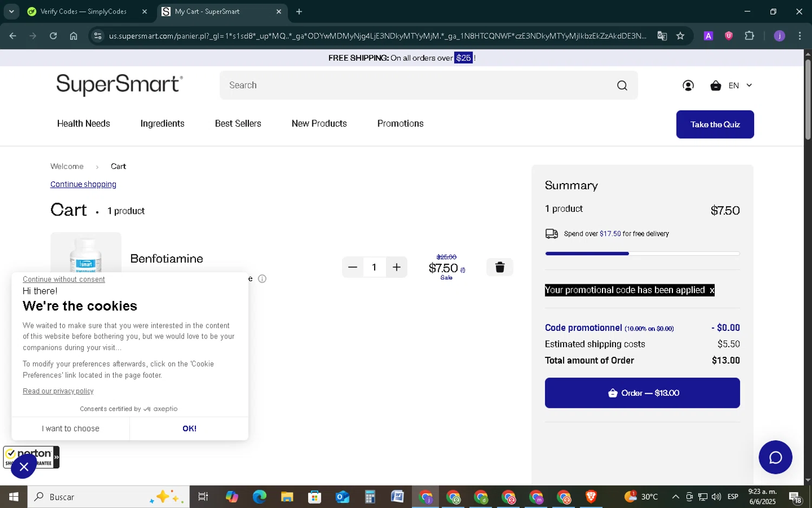The image size is (812, 508).
Task: Click the taskbar Buscar search box
Action: coord(108,497)
